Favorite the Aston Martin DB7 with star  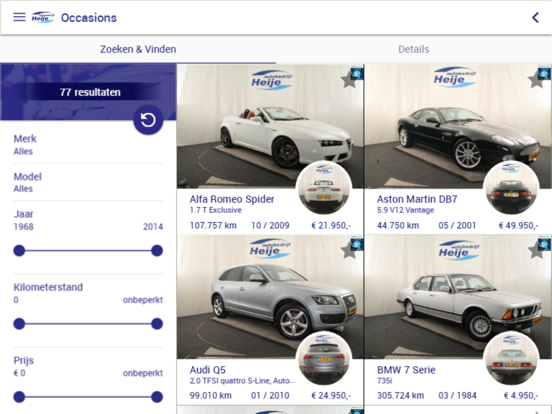(x=536, y=81)
